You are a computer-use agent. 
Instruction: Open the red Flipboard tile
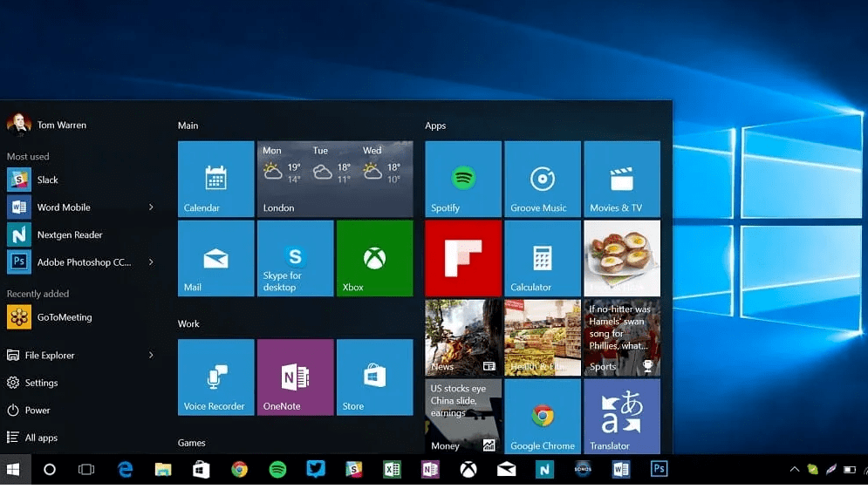[462, 258]
